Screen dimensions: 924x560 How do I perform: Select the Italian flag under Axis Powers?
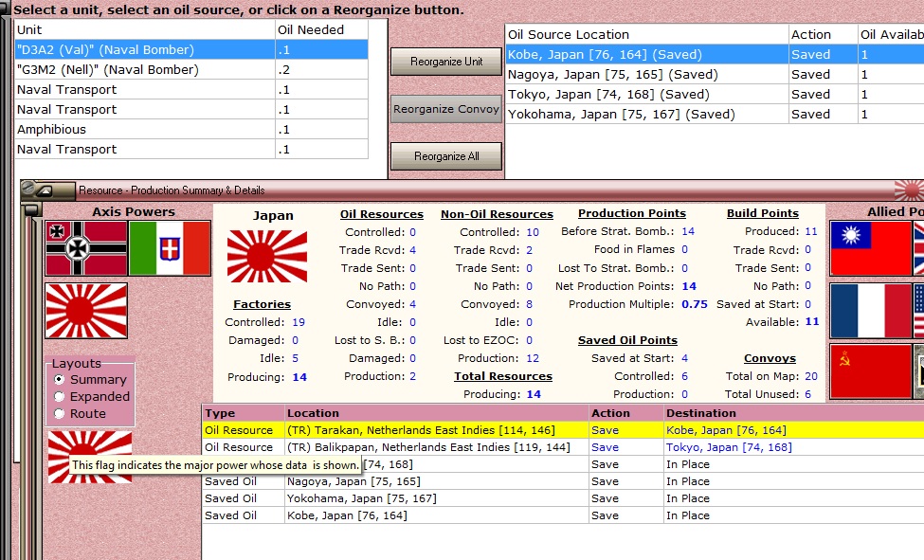point(170,248)
